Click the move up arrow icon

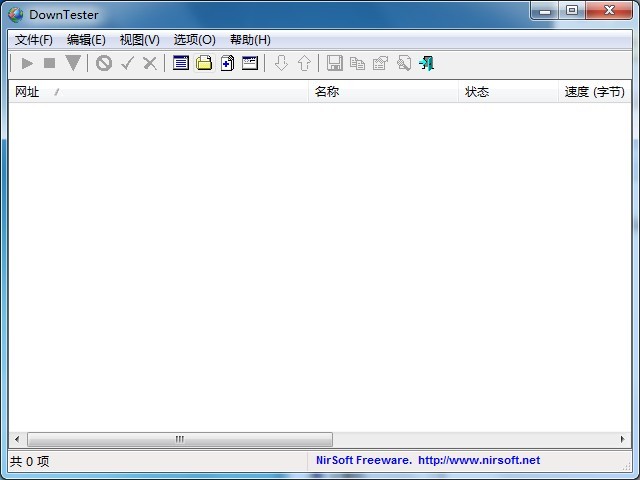(x=304, y=63)
